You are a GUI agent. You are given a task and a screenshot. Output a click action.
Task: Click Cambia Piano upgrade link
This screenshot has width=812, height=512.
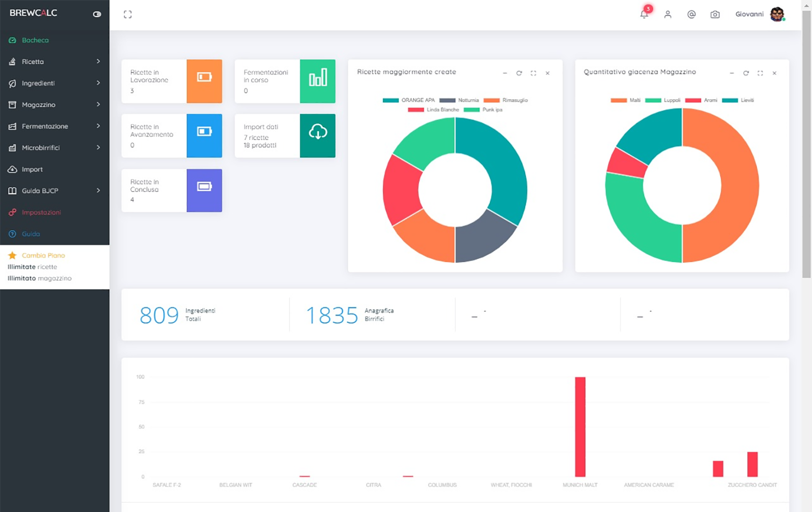pyautogui.click(x=43, y=255)
